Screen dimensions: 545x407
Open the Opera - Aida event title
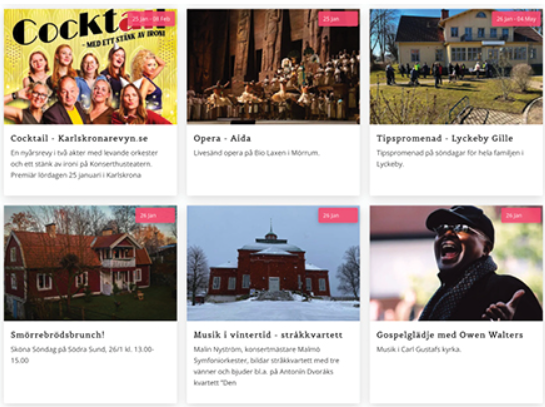click(x=222, y=138)
